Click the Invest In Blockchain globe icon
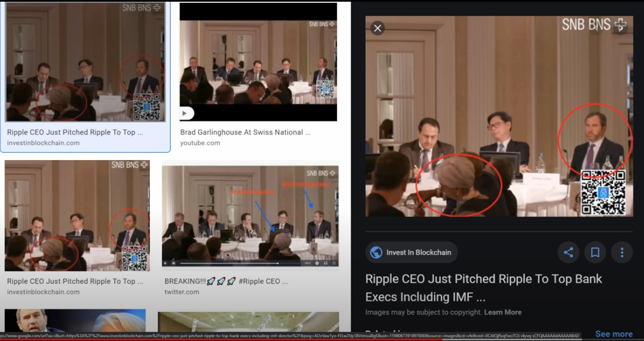 pyautogui.click(x=376, y=252)
